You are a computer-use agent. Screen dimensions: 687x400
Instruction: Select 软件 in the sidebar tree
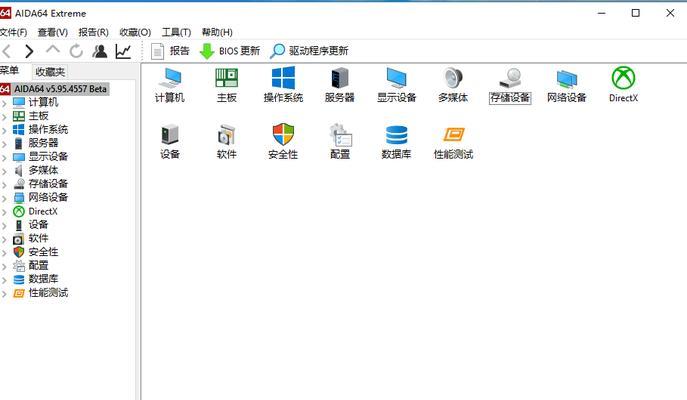38,238
